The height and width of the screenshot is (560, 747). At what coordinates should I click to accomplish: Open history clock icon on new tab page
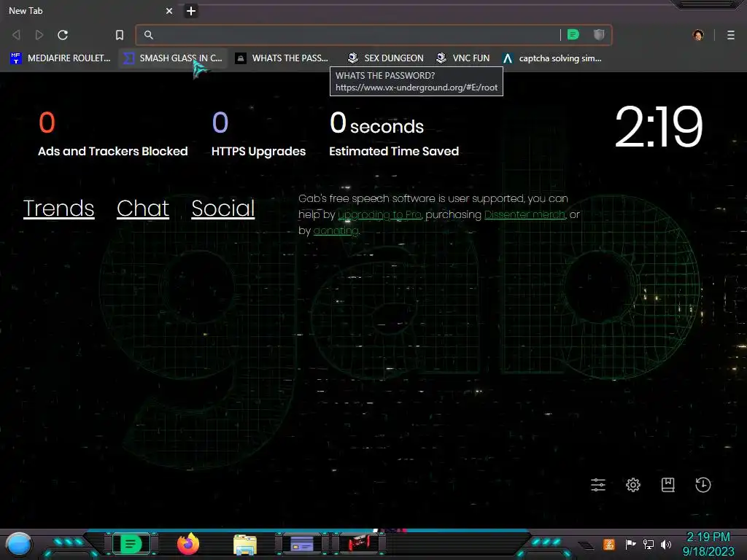(x=703, y=485)
